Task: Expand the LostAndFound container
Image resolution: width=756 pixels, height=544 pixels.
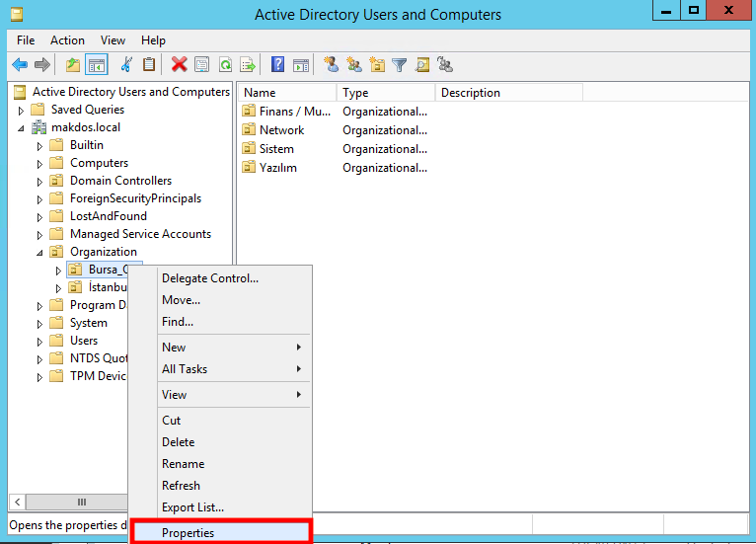Action: click(x=39, y=217)
